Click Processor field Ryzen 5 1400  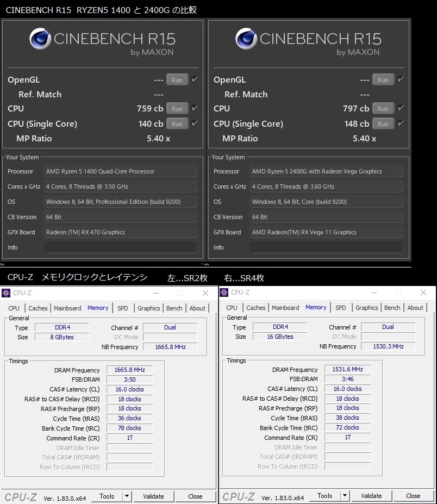tap(120, 171)
